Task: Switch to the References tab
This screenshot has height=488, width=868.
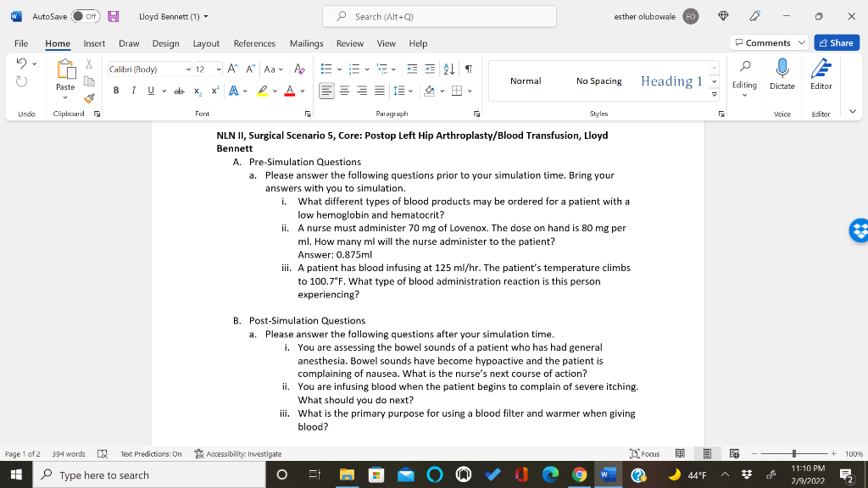Action: point(254,43)
